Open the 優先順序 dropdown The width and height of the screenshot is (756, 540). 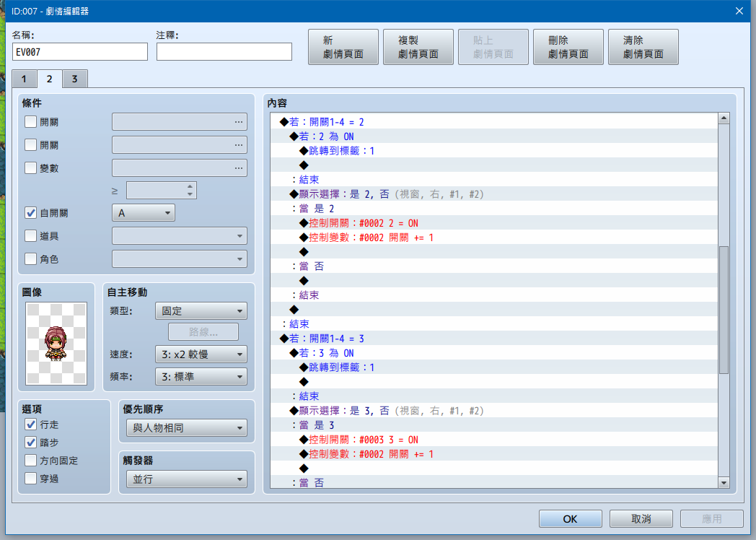187,427
